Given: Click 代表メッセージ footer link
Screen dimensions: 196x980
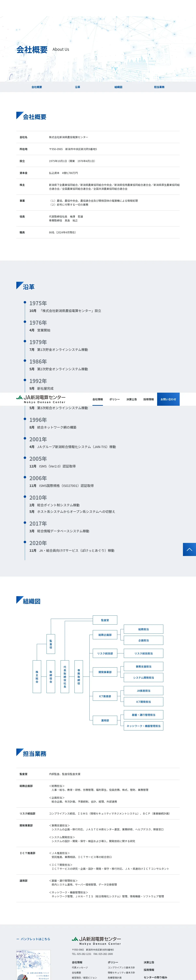Looking at the screenshot, I should point(80,967).
